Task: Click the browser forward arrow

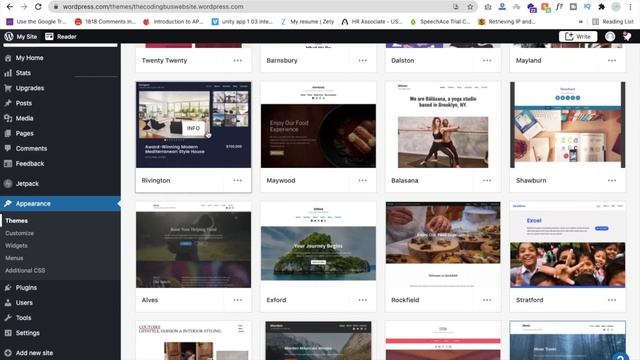Action: [x=24, y=7]
